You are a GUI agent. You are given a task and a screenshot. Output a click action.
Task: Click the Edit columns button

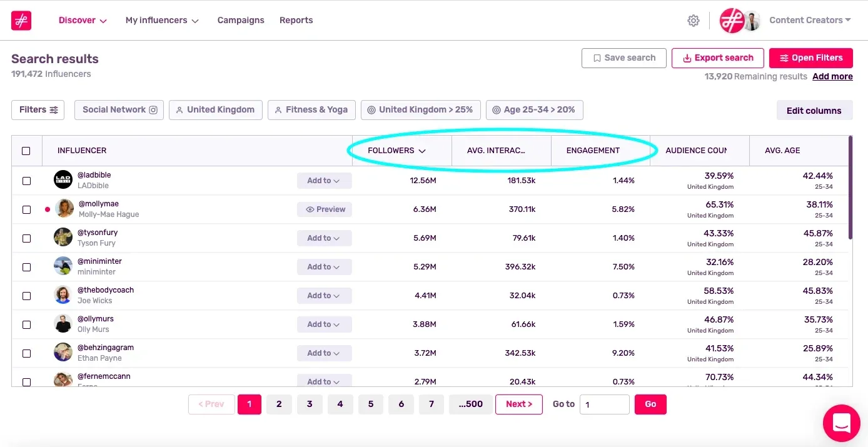814,111
